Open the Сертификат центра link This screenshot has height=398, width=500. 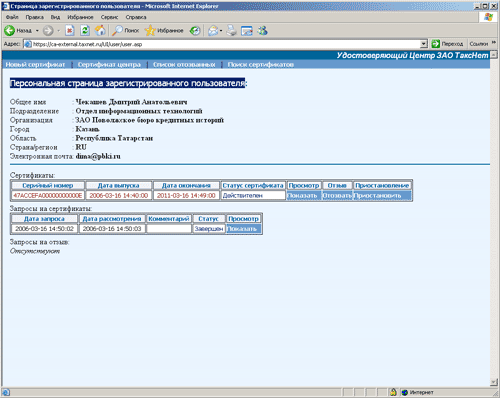coord(109,65)
